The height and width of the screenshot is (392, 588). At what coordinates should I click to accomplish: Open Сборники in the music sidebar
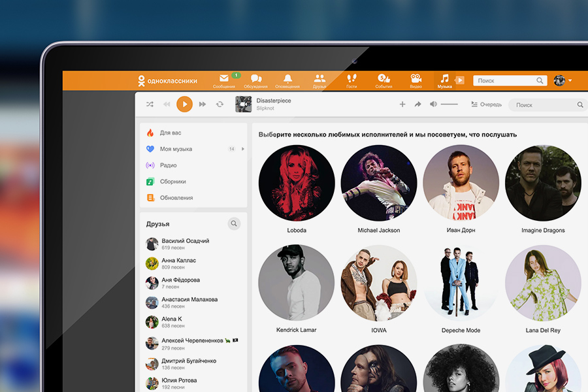[x=172, y=182]
